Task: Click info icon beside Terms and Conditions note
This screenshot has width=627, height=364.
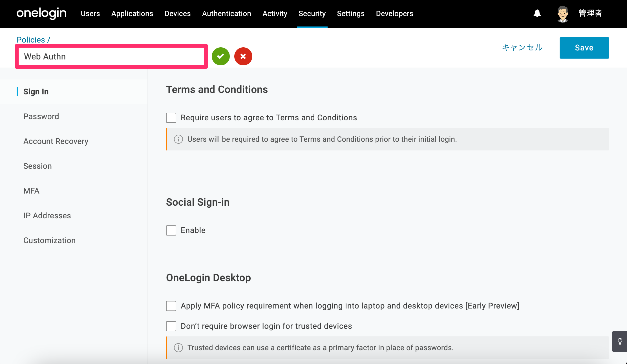Action: pos(178,139)
